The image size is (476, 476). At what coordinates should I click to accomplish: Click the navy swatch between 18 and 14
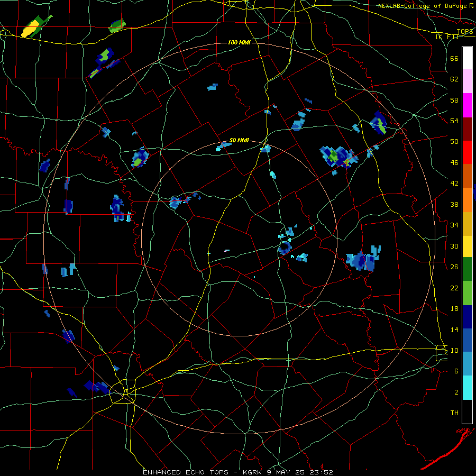coord(467,317)
